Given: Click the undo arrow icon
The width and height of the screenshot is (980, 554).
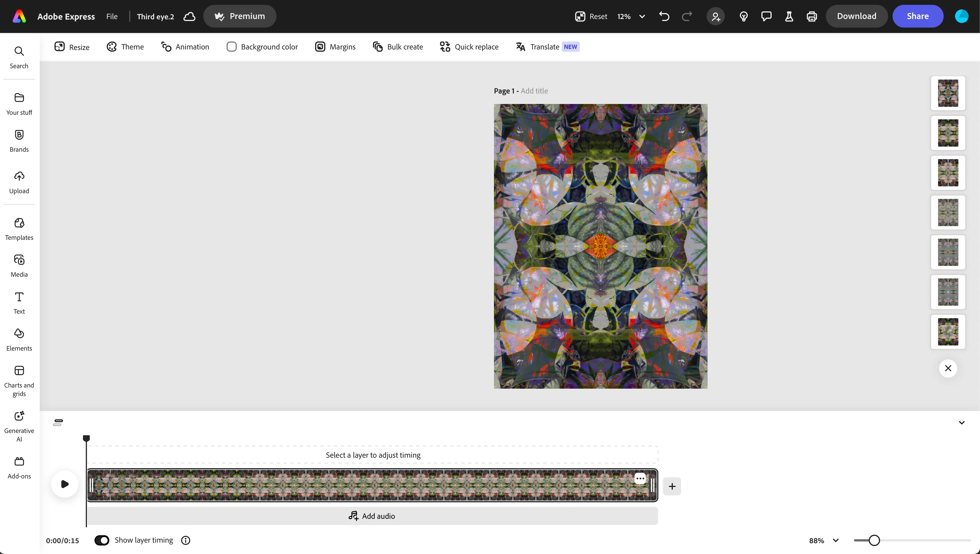Looking at the screenshot, I should click(664, 16).
